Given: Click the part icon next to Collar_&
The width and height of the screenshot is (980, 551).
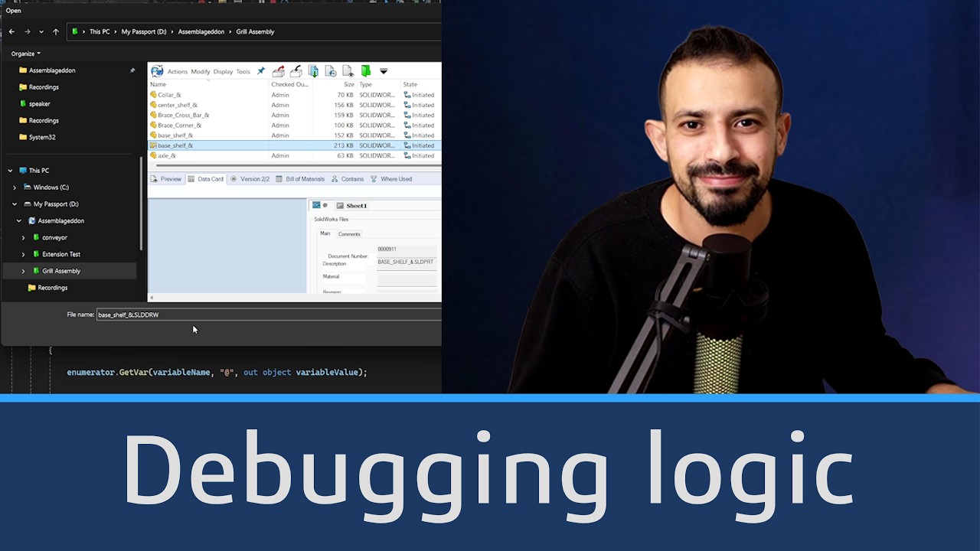Looking at the screenshot, I should [x=153, y=95].
